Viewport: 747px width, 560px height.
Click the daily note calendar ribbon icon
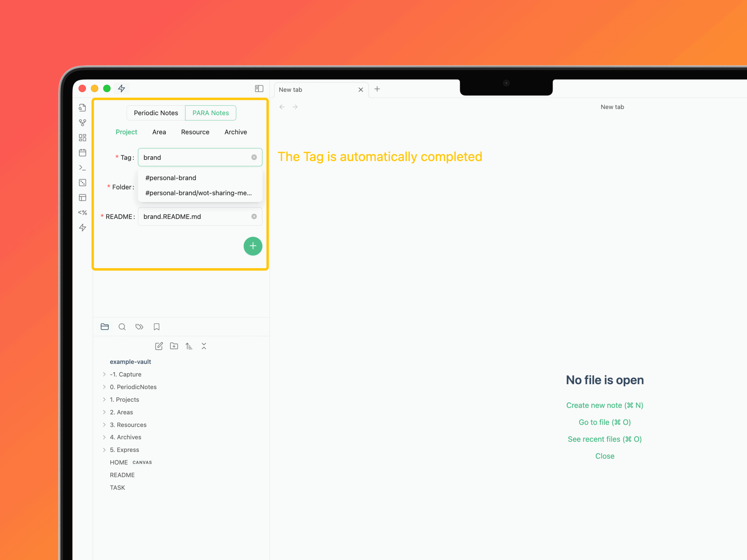82,153
